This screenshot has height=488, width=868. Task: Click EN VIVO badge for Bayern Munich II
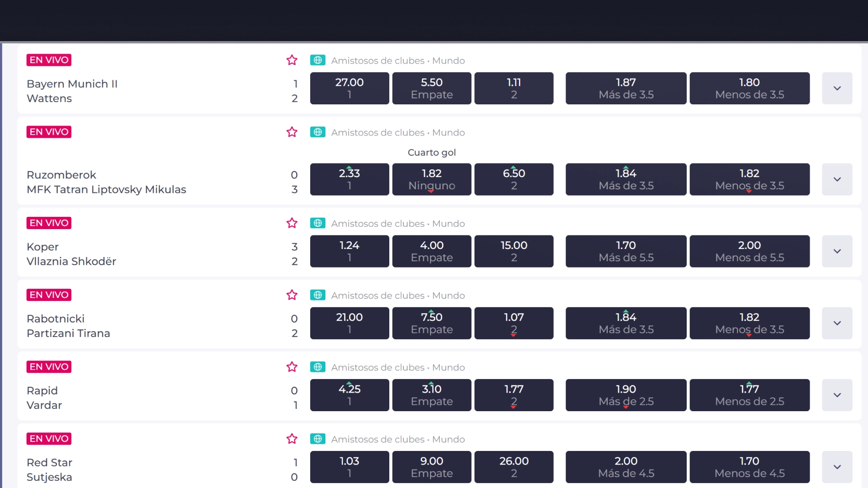point(49,60)
